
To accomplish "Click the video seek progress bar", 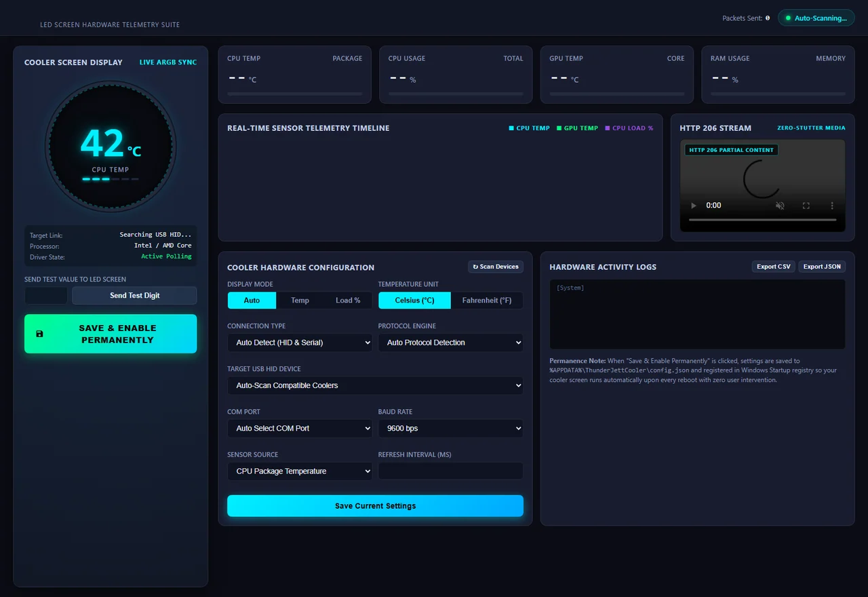I will pyautogui.click(x=762, y=220).
